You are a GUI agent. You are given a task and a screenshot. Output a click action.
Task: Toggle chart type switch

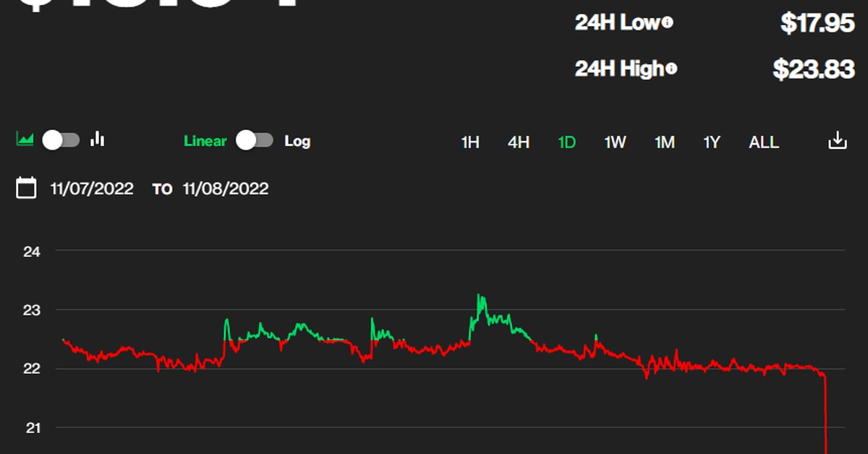(x=61, y=140)
